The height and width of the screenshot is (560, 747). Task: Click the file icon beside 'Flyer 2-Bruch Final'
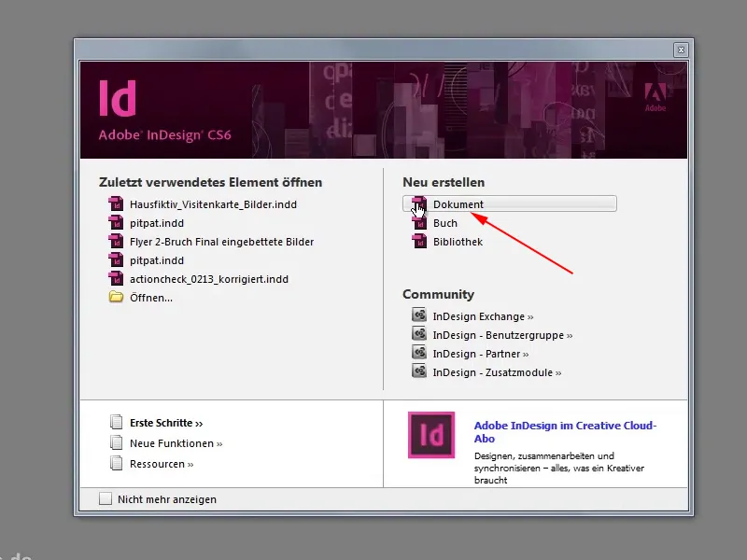[116, 242]
